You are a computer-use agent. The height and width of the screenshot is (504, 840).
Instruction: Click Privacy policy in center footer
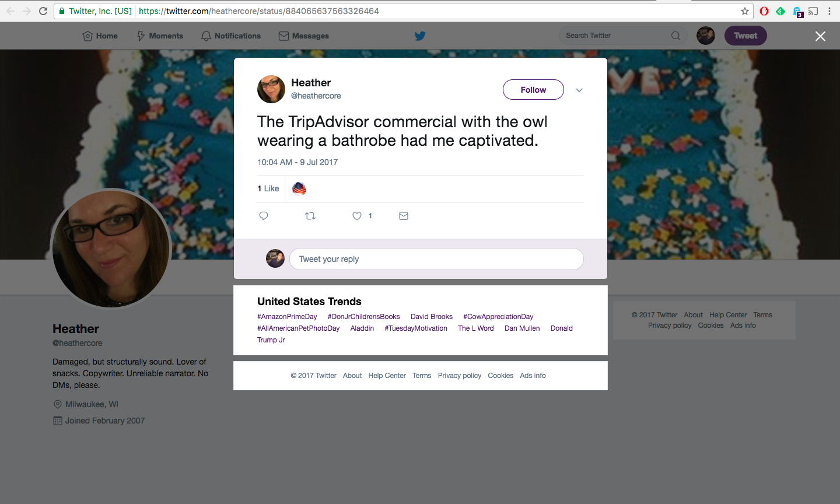coord(460,376)
